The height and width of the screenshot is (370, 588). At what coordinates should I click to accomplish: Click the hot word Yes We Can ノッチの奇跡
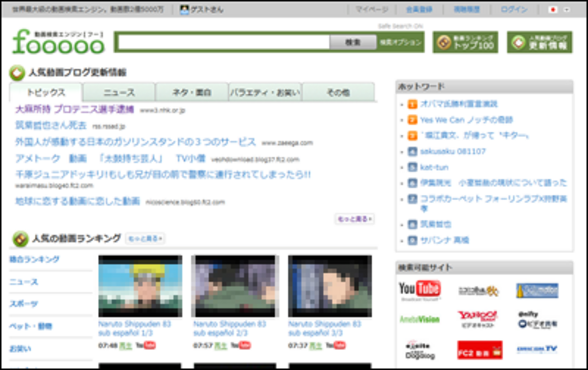[x=466, y=120]
